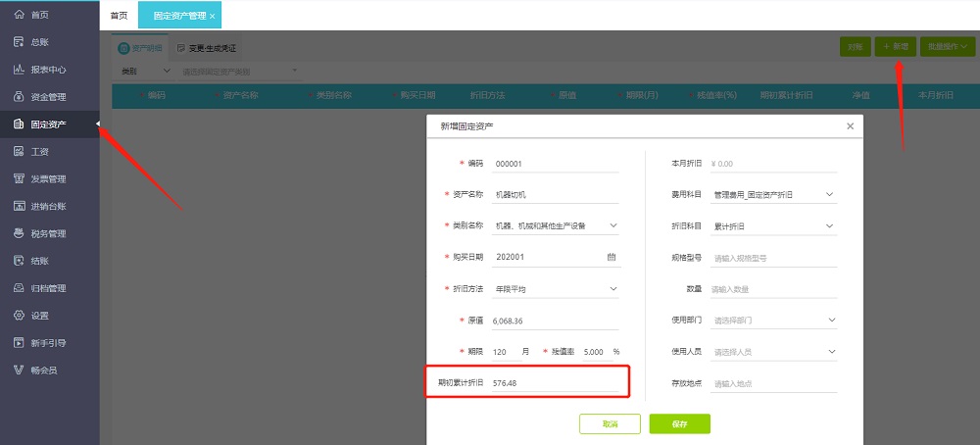Click the 折旧方法 column header
This screenshot has height=445, width=980.
click(x=487, y=96)
